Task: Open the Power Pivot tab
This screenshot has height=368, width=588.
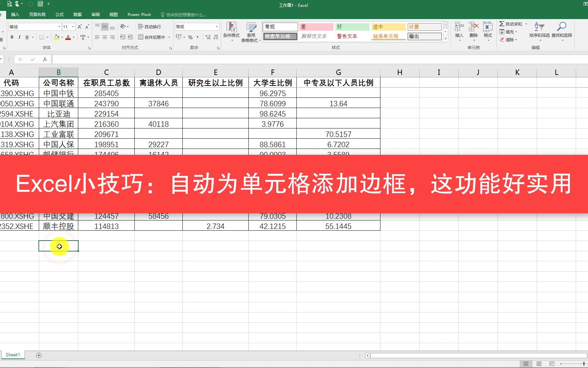Action: pos(139,15)
